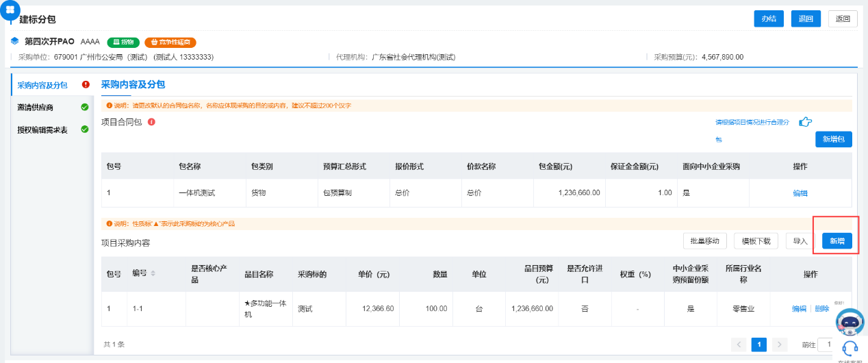Click the headset online customer service icon

click(x=850, y=347)
